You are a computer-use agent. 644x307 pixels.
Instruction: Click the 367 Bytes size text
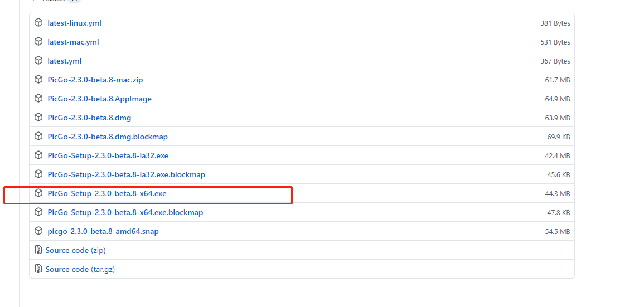(x=555, y=61)
